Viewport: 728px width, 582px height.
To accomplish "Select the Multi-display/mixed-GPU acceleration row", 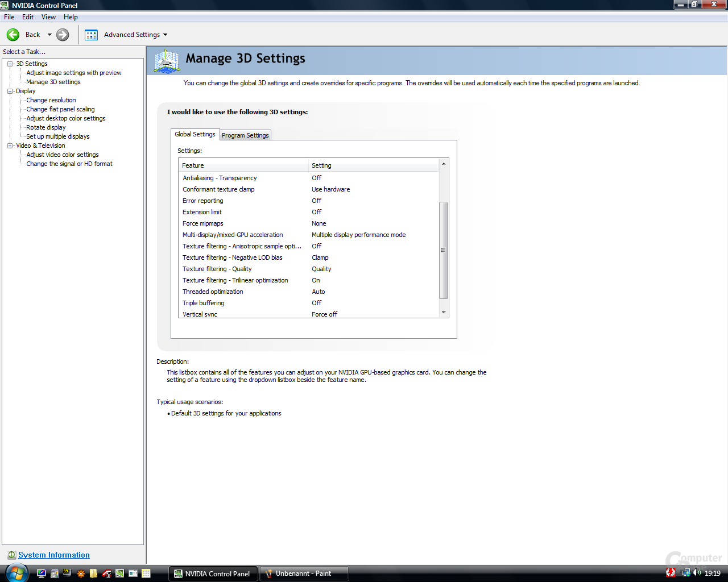I will pyautogui.click(x=309, y=235).
